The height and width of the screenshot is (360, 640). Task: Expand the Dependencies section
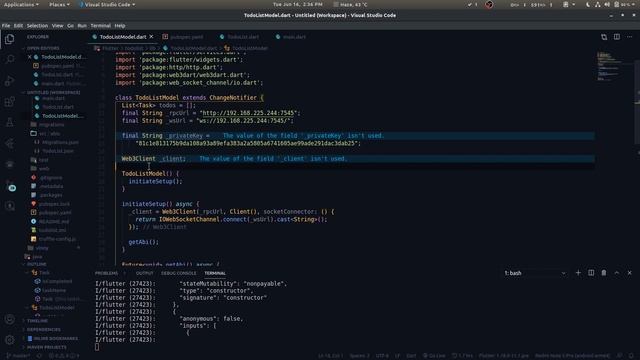[44, 330]
